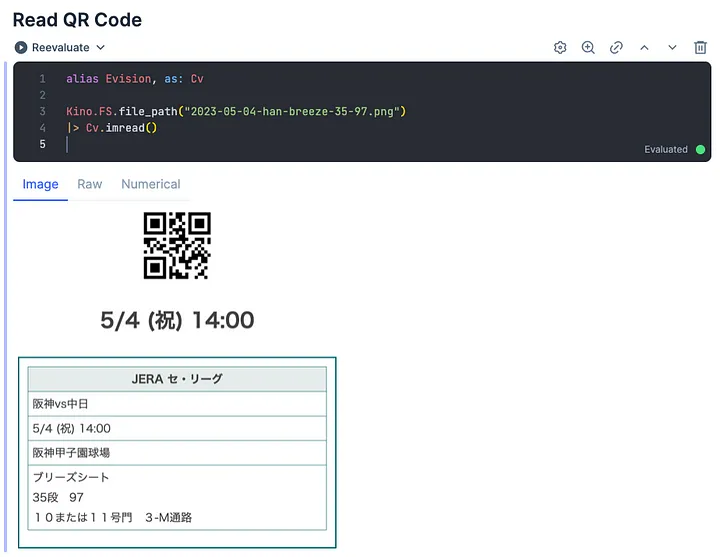Screen dimensions: 720x557
Task: Click the green evaluated status dot
Action: coord(700,149)
